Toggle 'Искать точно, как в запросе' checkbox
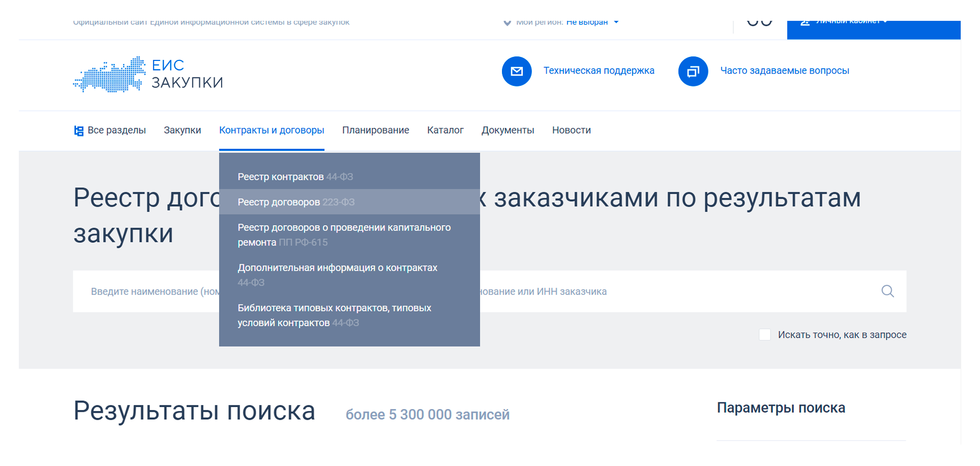This screenshot has height=466, width=980. click(765, 334)
